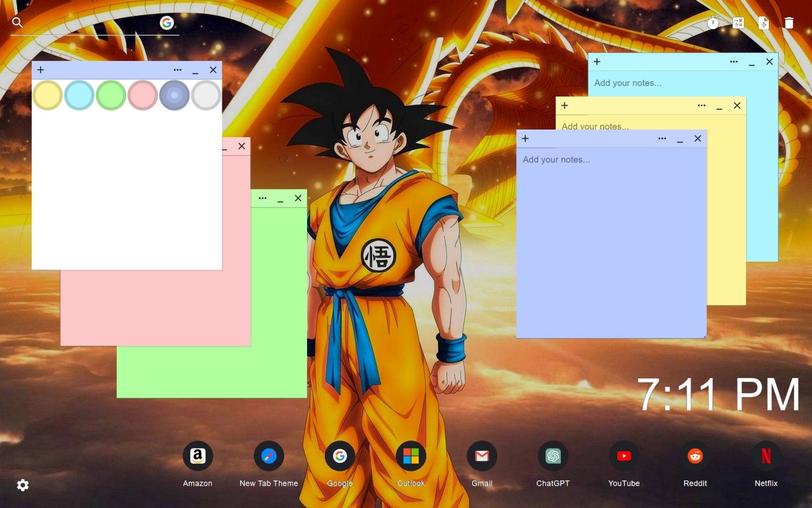The image size is (812, 508).
Task: Open the ChatGPT shortcut
Action: pos(553,456)
